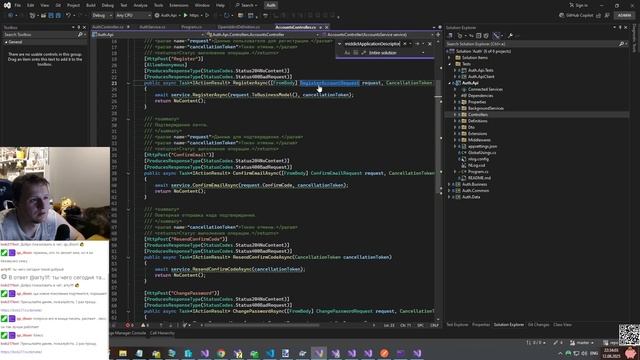640x360 pixels.
Task: Click the GitHub Copilot button
Action: click(x=576, y=16)
